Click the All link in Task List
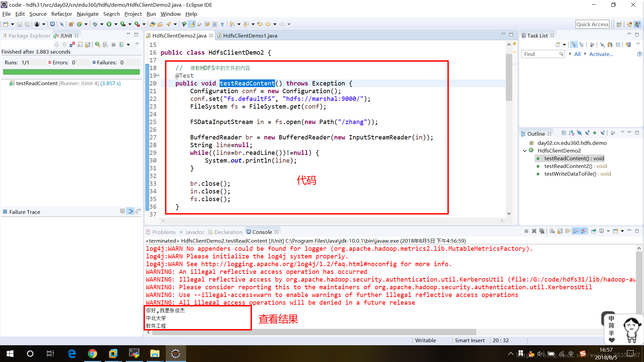The height and width of the screenshot is (362, 644). (577, 54)
